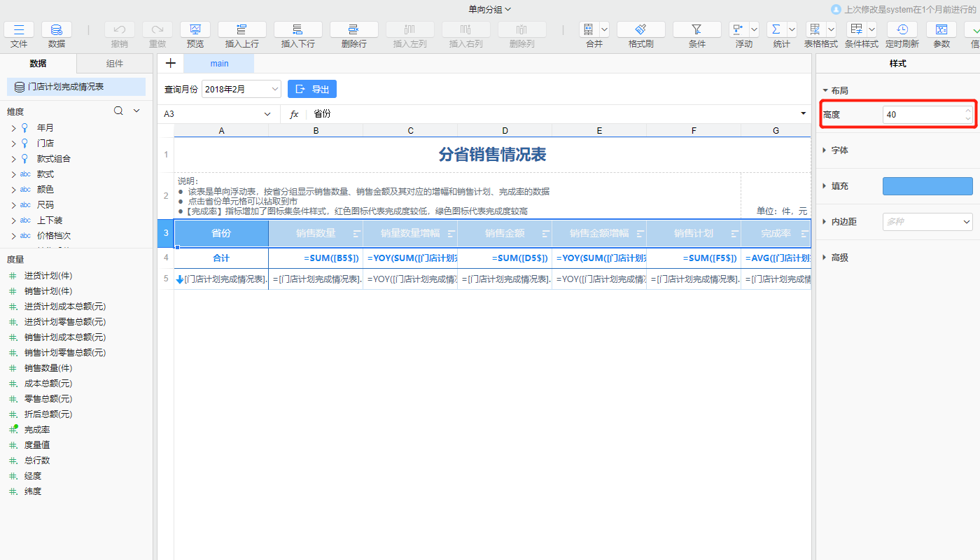
Task: Click the 高度 height input field
Action: (x=920, y=115)
